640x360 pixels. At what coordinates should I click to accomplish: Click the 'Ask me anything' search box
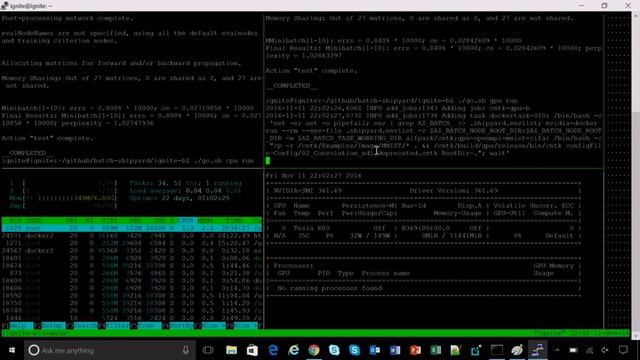coord(110,350)
